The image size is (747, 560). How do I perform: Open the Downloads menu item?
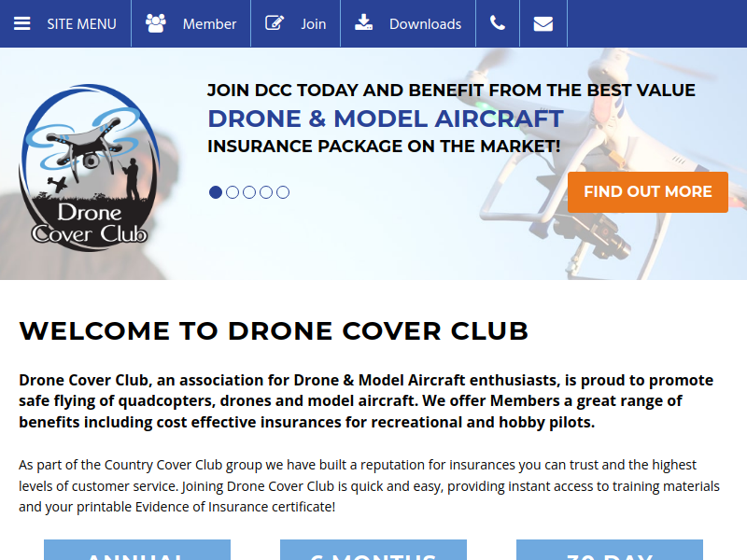click(426, 24)
